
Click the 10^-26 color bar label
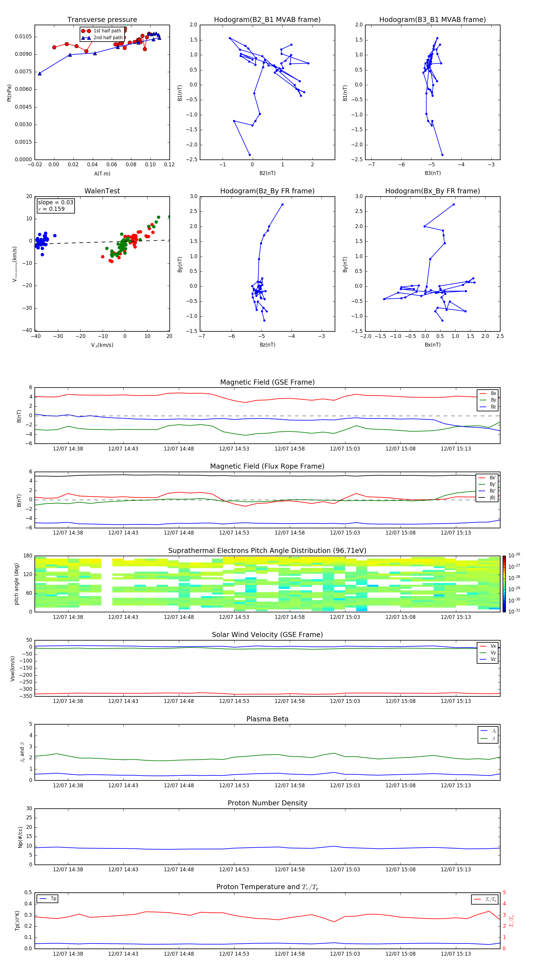(514, 555)
